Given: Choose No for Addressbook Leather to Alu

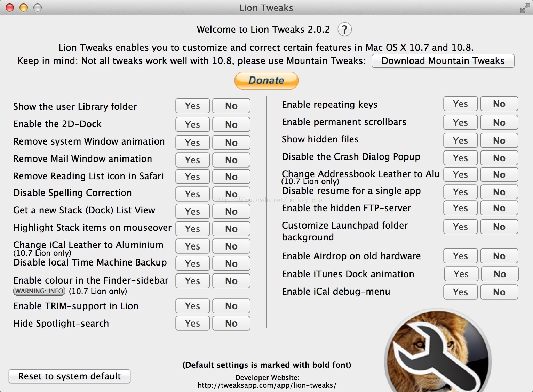Looking at the screenshot, I should pos(499,175).
